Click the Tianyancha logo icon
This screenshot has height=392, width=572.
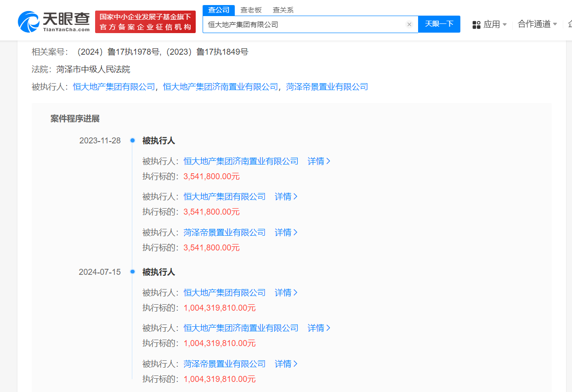(28, 21)
